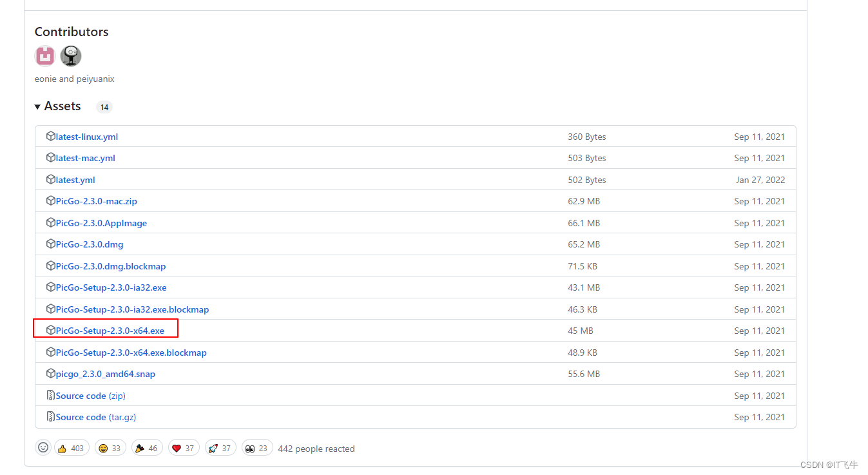Download PicGo-2.3.0.dmg
This screenshot has width=868, height=475.
point(89,244)
